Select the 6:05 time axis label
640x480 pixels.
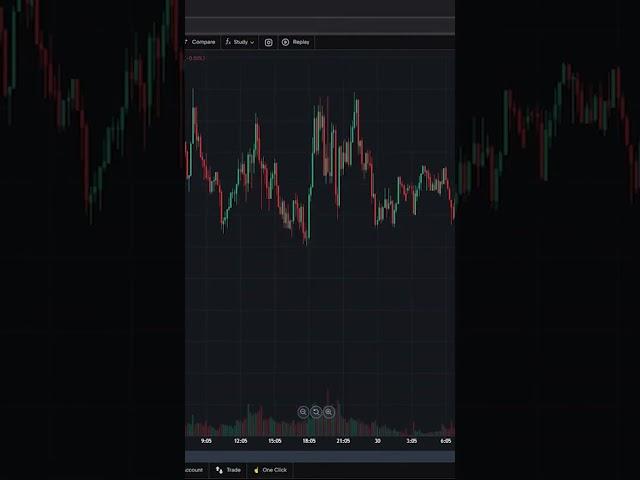tap(446, 441)
